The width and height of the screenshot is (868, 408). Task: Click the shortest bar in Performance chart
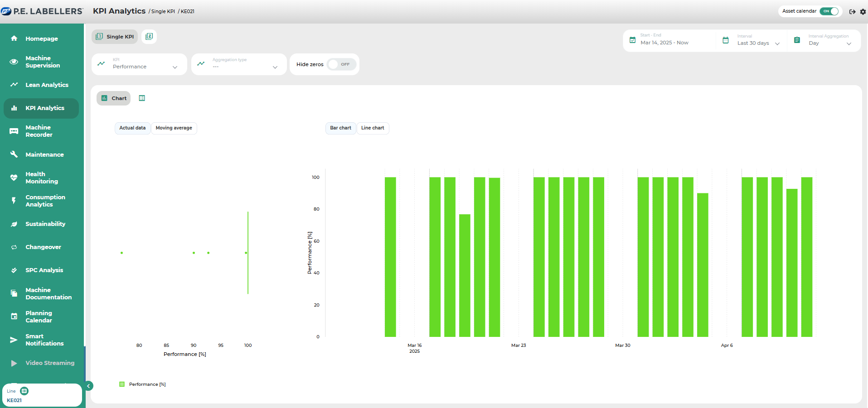[465, 275]
